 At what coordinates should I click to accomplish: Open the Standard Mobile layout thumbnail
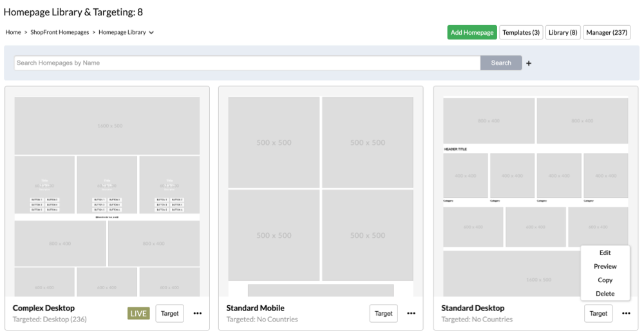321,196
